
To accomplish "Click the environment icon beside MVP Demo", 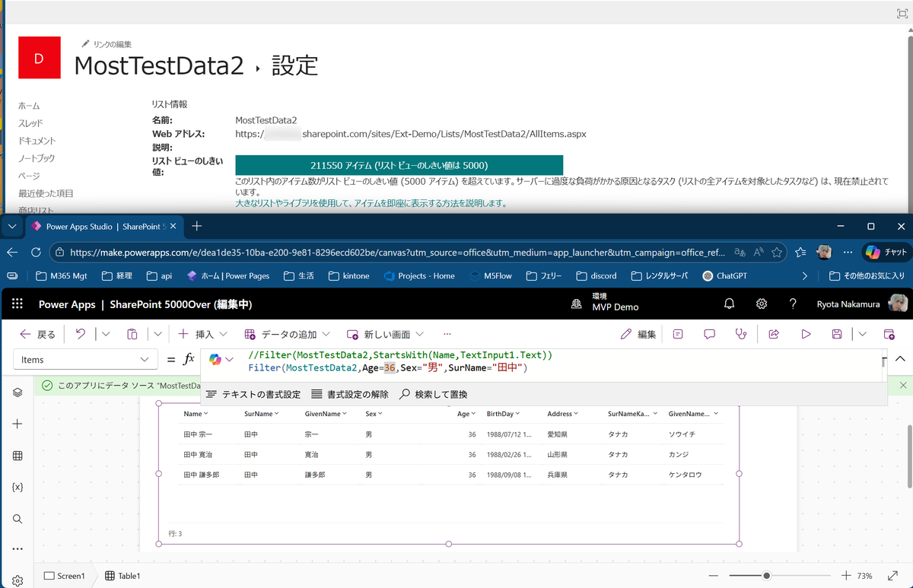I will pos(577,304).
